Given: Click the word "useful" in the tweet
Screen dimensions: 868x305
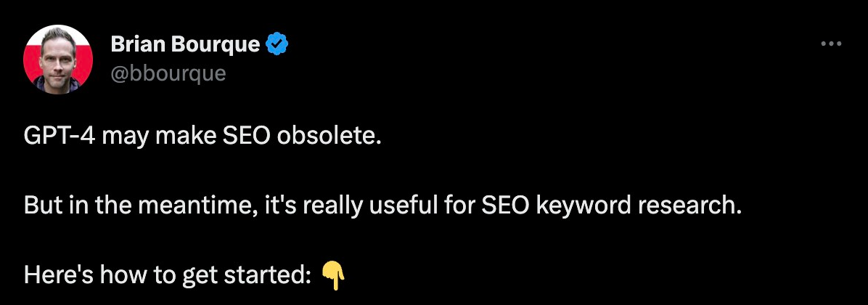Looking at the screenshot, I should pos(409,206).
